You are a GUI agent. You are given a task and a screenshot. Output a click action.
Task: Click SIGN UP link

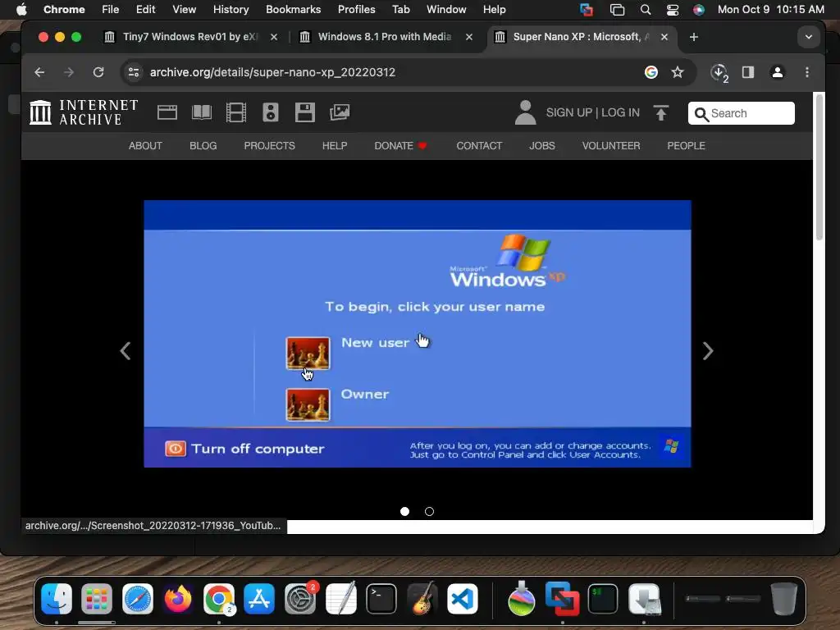coord(569,112)
